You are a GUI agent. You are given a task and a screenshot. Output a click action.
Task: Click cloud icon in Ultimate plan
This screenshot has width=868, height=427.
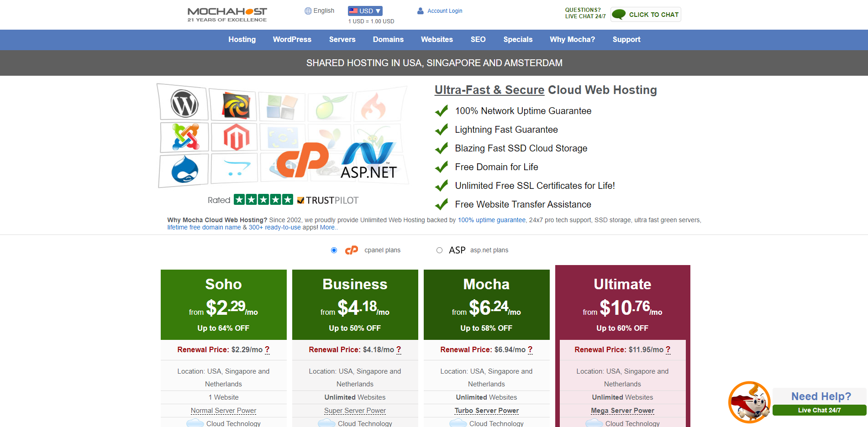594,423
